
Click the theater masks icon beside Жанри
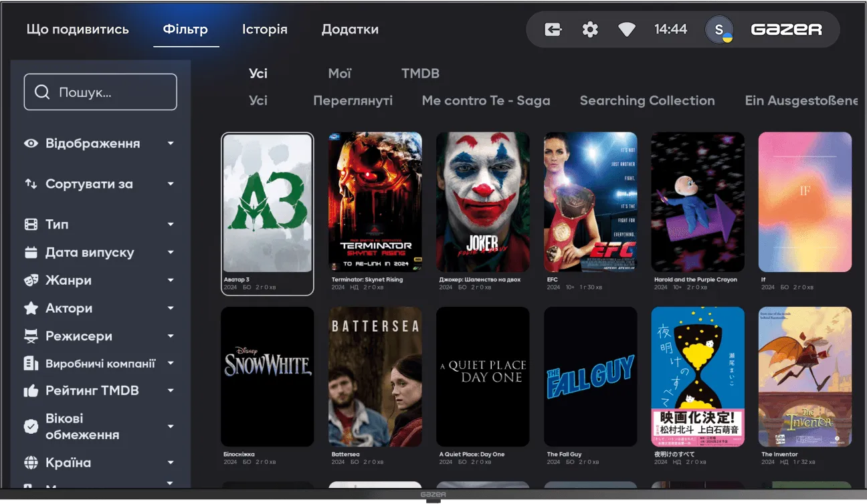point(31,280)
